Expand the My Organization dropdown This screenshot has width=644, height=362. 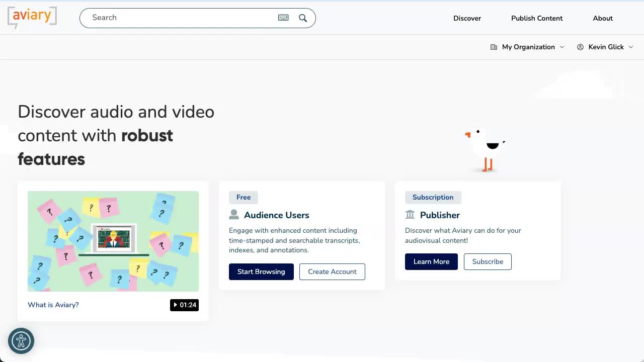528,47
